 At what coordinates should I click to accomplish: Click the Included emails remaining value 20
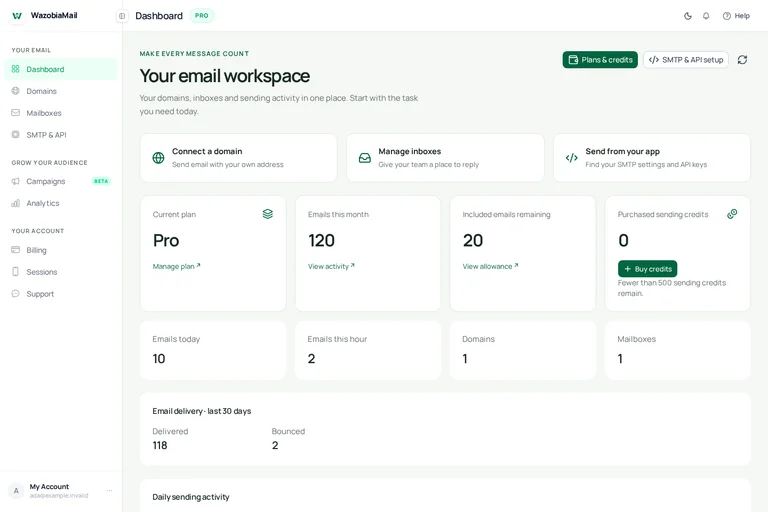pos(473,241)
